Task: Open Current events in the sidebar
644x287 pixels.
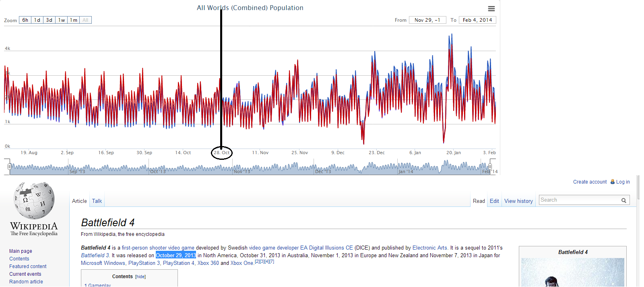Action: [x=25, y=274]
